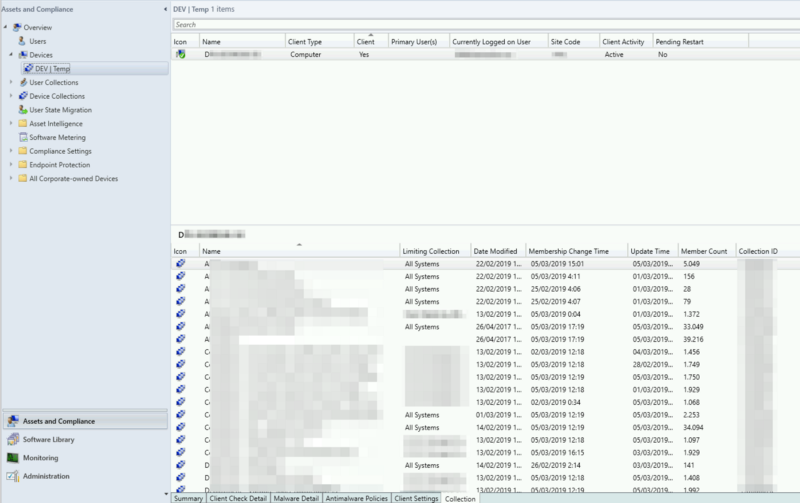Viewport: 800px width, 503px height.
Task: Open the Administration workspace
Action: click(x=46, y=476)
